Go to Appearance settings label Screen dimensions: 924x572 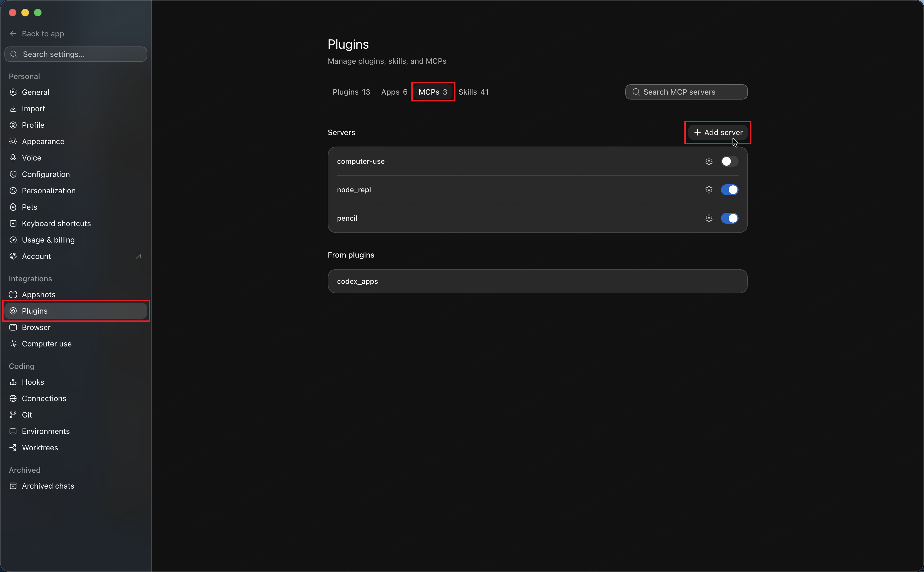43,141
